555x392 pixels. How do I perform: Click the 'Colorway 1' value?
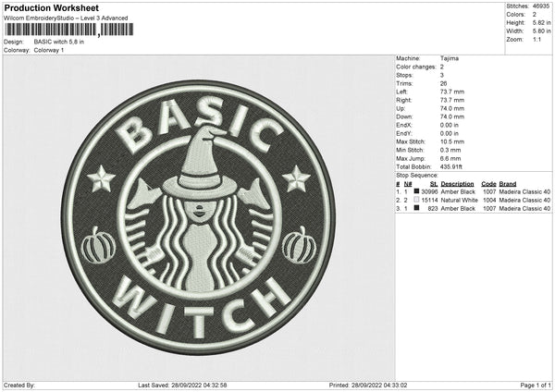[49, 50]
